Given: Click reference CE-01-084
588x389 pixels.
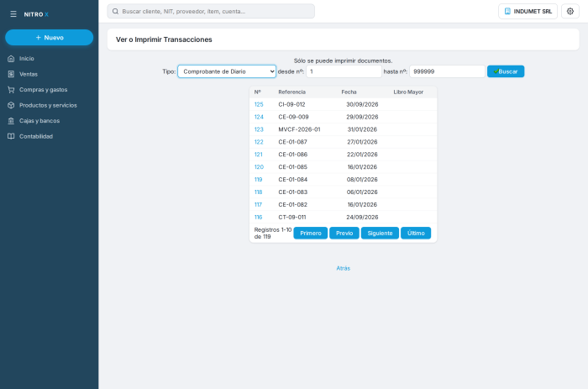Looking at the screenshot, I should (293, 180).
